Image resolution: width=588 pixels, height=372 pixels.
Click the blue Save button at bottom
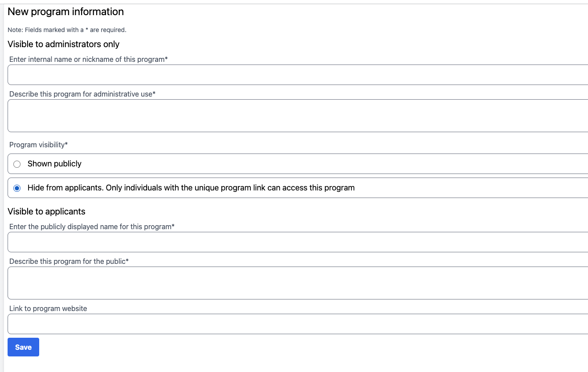pos(23,347)
